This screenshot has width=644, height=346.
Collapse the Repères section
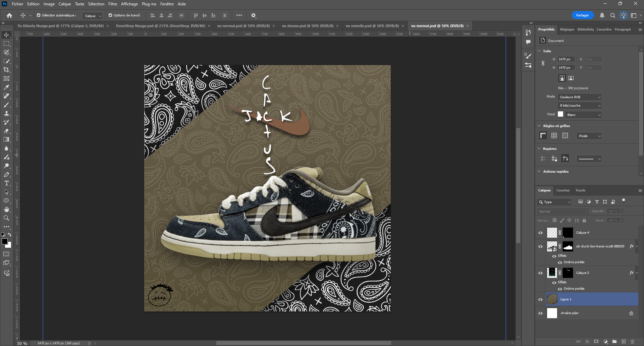tap(539, 149)
